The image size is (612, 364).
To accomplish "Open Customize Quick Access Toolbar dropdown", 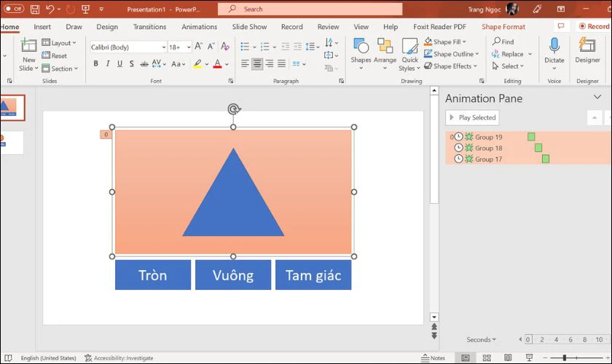I will (101, 9).
